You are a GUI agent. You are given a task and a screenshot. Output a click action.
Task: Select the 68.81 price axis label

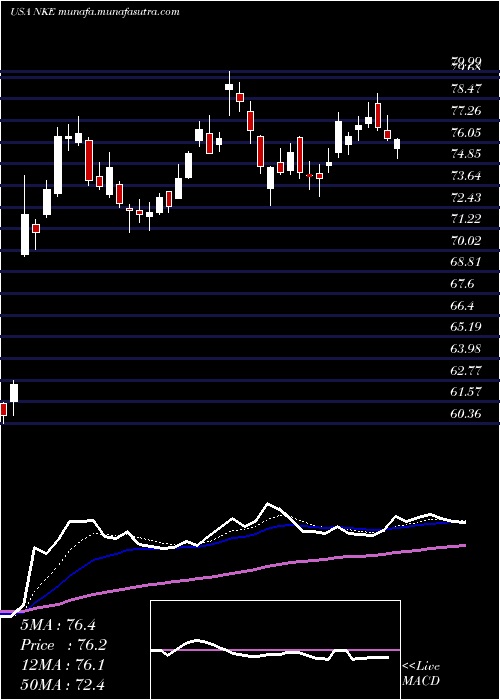467,262
